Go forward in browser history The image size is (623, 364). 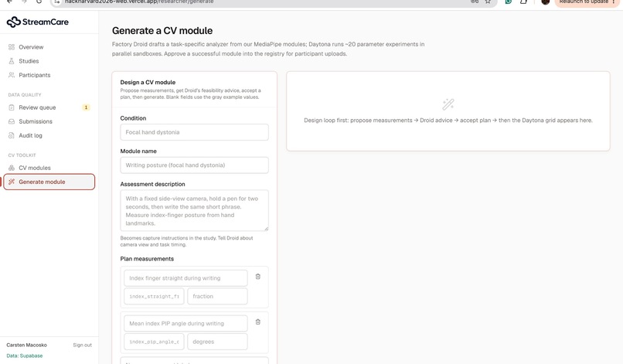[x=24, y=2]
